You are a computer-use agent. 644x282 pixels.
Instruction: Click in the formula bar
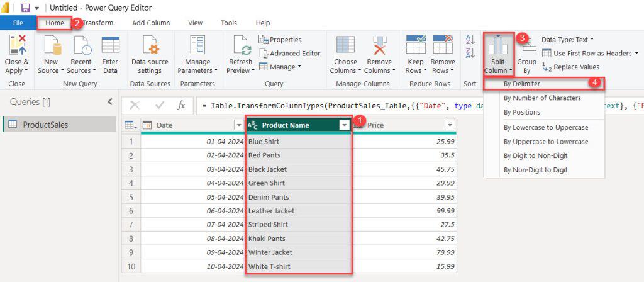click(x=419, y=106)
